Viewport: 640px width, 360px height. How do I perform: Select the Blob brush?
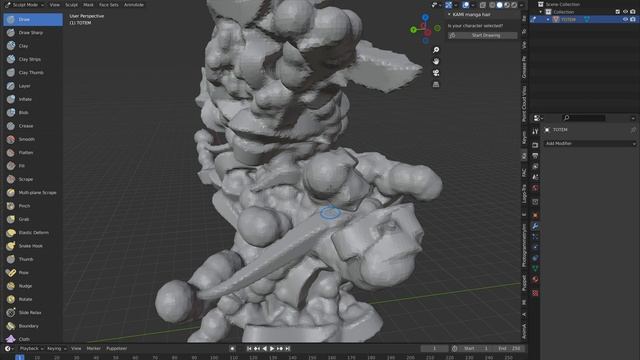click(33, 113)
